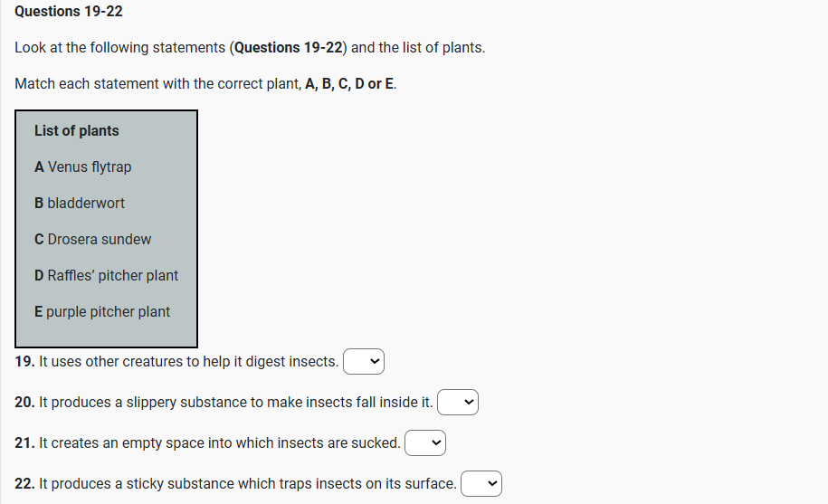Click the "Questions 19-22" heading at top
This screenshot has width=828, height=504.
click(69, 12)
